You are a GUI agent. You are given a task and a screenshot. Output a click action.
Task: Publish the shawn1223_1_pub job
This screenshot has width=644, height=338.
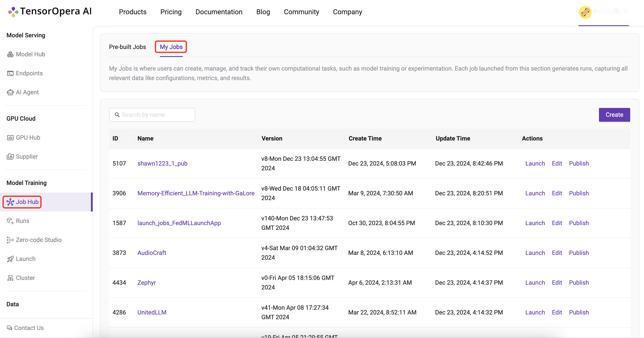[579, 163]
